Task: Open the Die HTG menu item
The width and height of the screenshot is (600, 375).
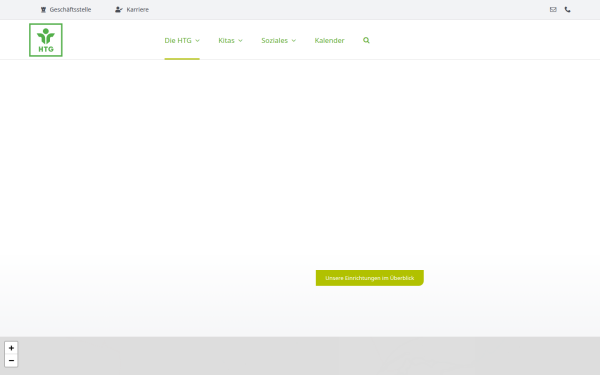Action: tap(178, 40)
